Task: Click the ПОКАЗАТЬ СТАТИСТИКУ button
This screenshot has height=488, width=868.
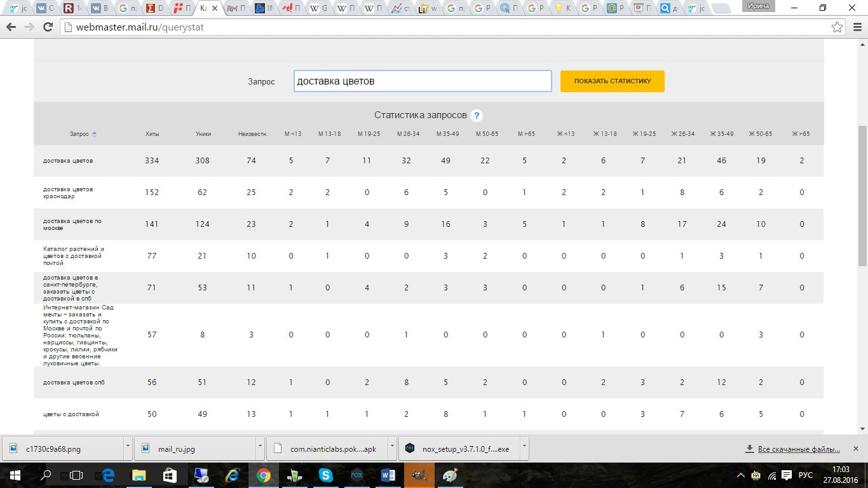Action: click(612, 81)
